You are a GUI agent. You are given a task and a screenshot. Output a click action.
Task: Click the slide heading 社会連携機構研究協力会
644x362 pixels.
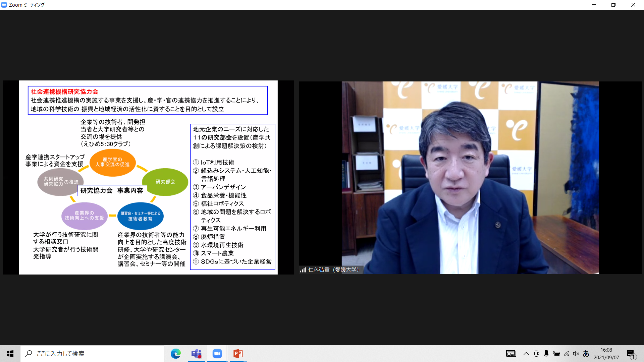pos(64,92)
